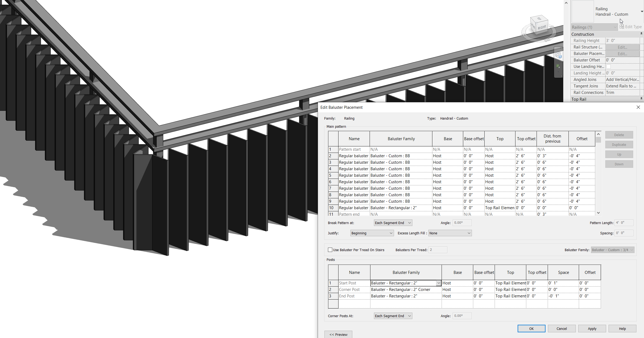Enable Use Baluster Per Tread On Stairs
This screenshot has height=338, width=644.
tap(330, 250)
